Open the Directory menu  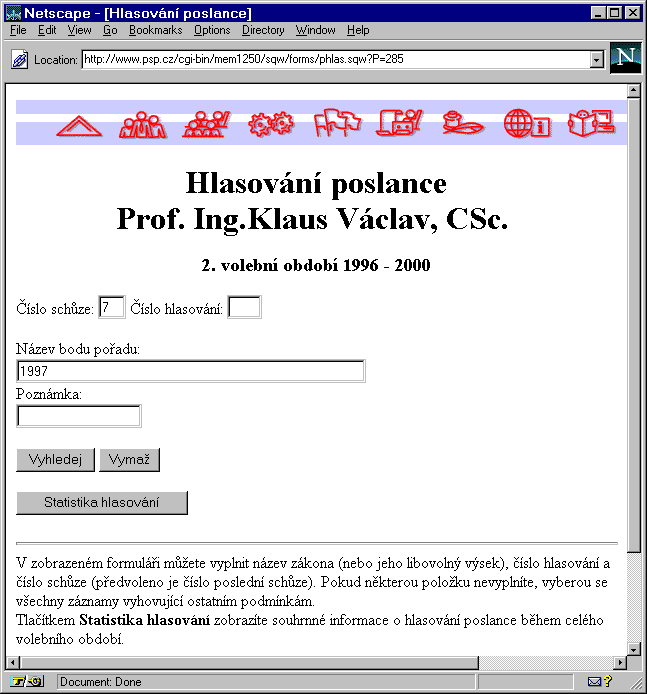263,30
